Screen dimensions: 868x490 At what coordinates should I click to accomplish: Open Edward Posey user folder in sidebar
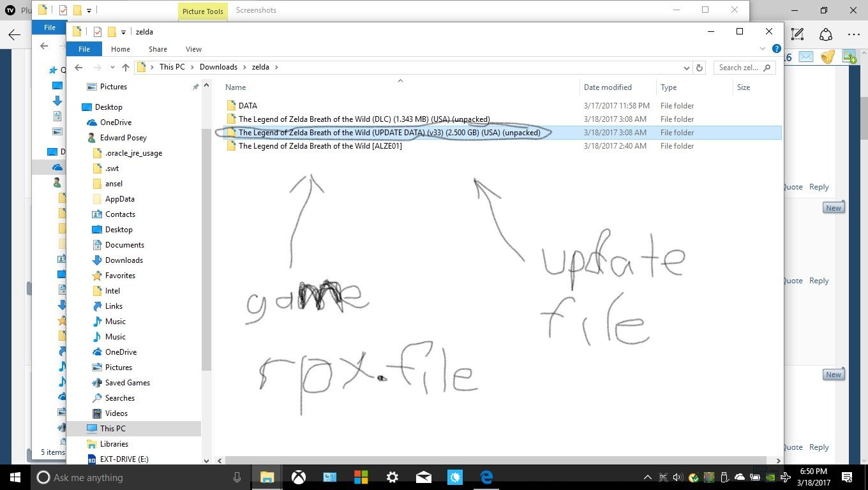(x=123, y=138)
